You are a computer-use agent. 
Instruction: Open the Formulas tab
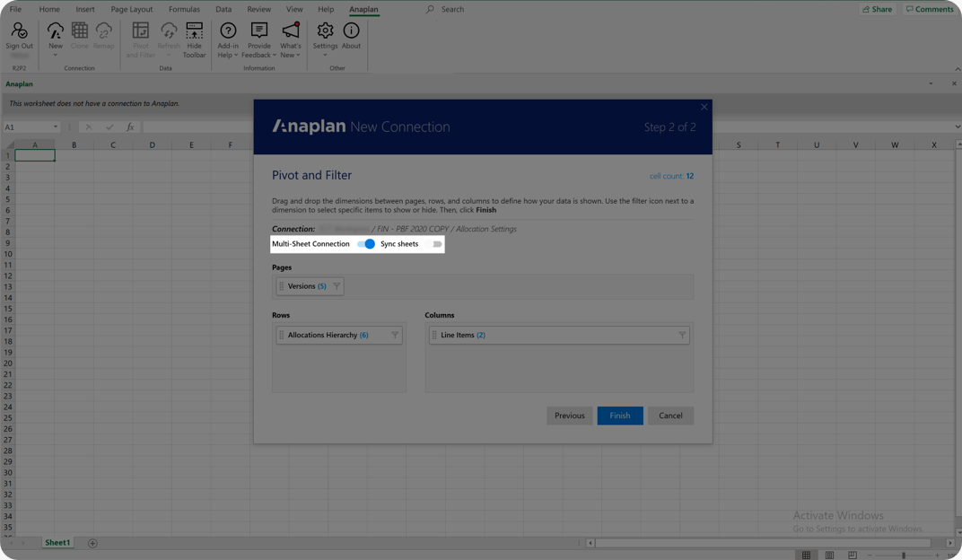(x=184, y=9)
